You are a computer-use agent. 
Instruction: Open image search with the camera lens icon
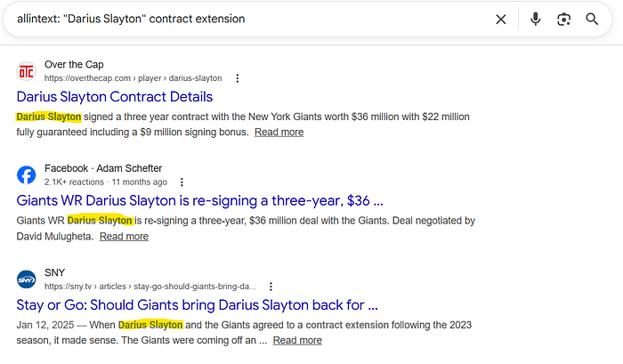click(563, 19)
